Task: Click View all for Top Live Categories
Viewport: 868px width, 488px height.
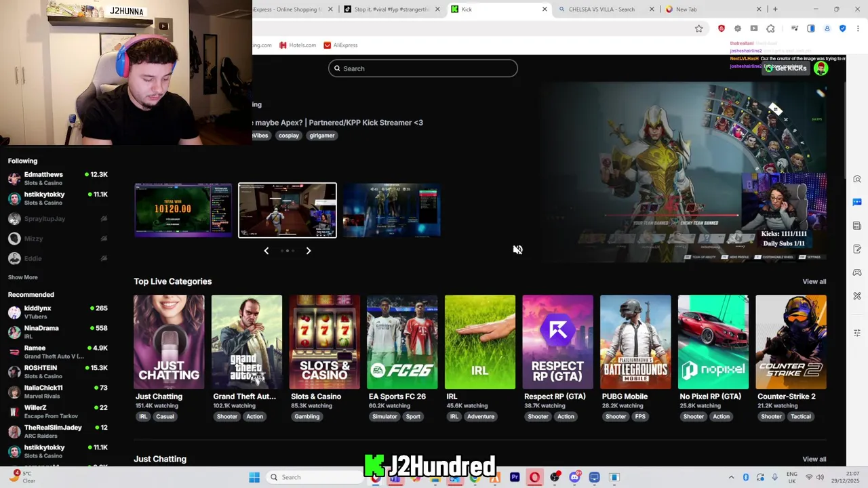Action: tap(814, 282)
